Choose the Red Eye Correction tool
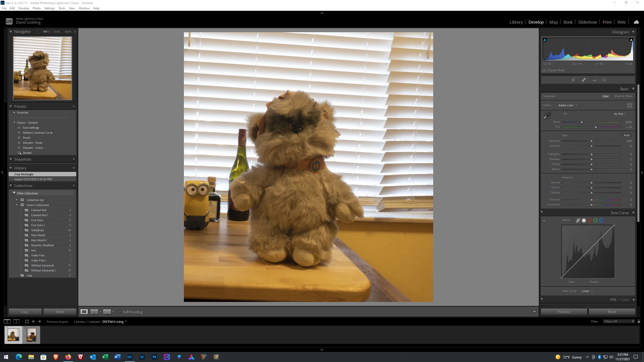644x362 pixels. 594,80
